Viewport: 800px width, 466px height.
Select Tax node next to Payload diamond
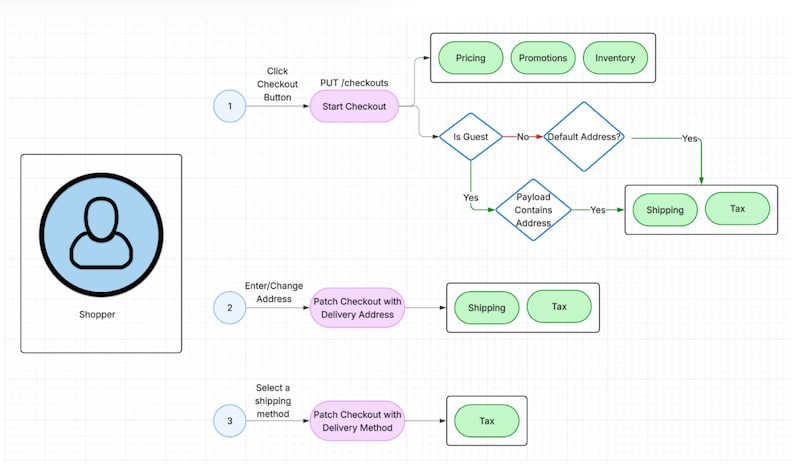737,208
